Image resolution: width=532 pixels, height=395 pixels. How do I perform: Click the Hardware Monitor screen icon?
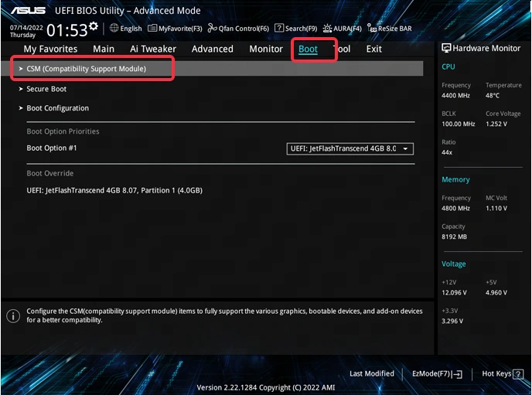pyautogui.click(x=446, y=48)
